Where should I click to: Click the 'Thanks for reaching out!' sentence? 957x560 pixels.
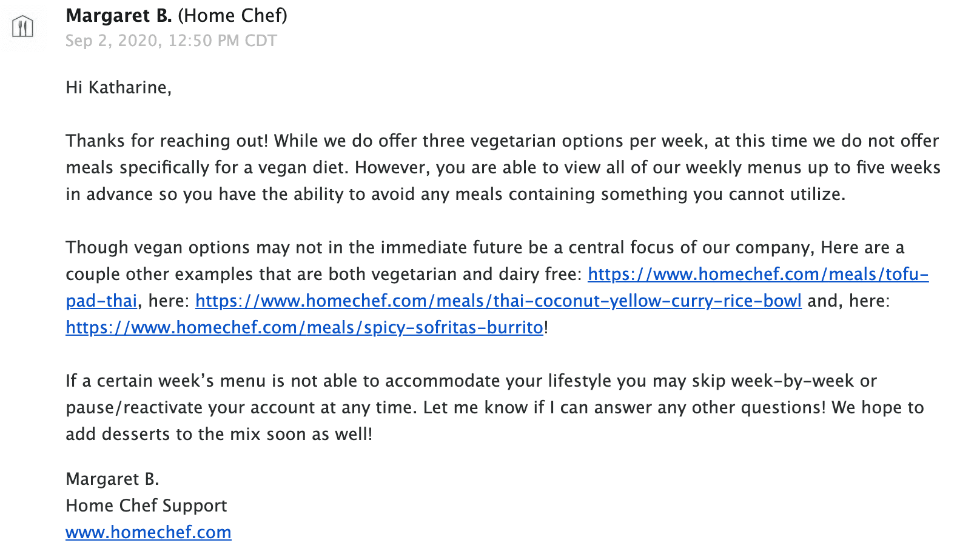[x=167, y=141]
